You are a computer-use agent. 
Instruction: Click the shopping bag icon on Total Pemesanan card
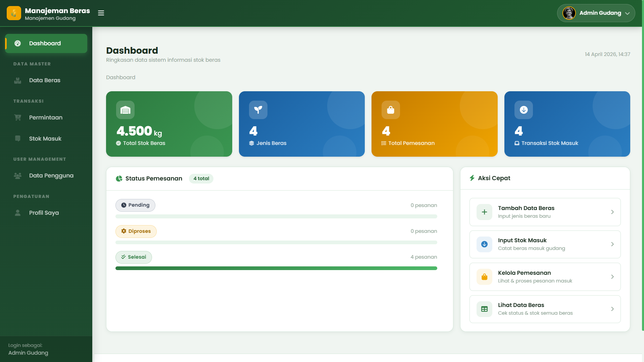coord(391,110)
